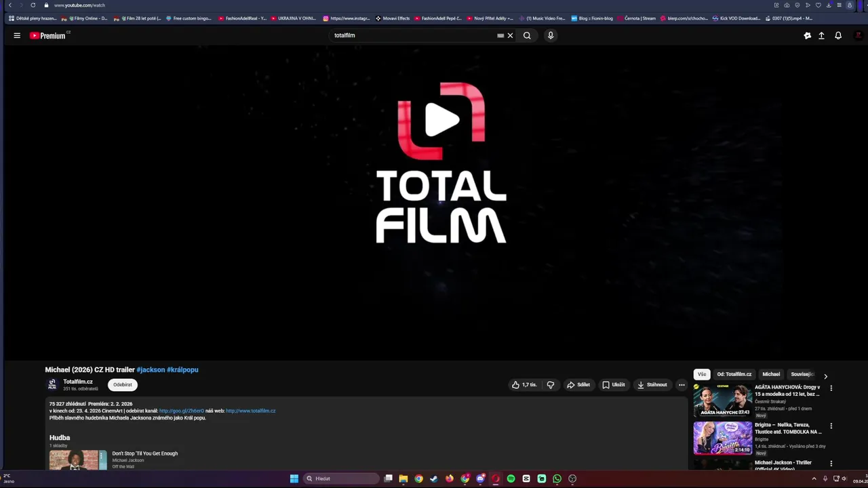The width and height of the screenshot is (868, 488).
Task: Click the icon left of the upload arrow
Action: coord(807,35)
